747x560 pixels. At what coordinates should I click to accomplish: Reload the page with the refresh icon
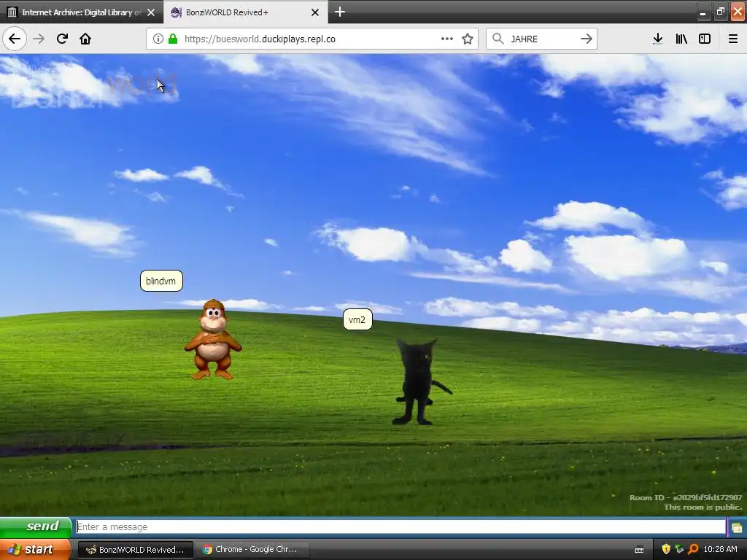tap(62, 39)
